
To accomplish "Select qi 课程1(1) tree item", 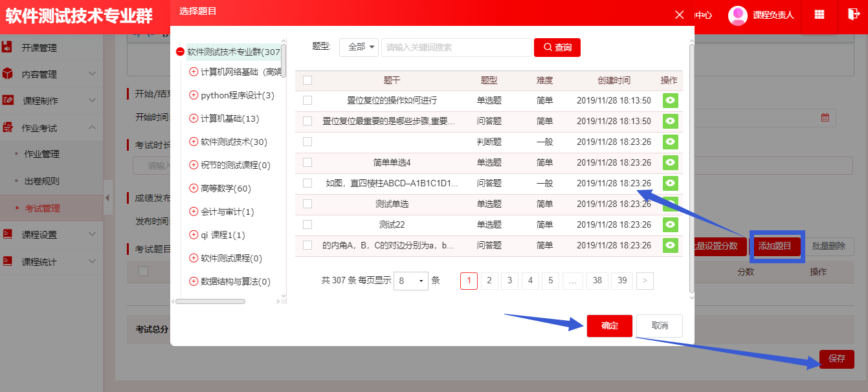I will click(223, 235).
